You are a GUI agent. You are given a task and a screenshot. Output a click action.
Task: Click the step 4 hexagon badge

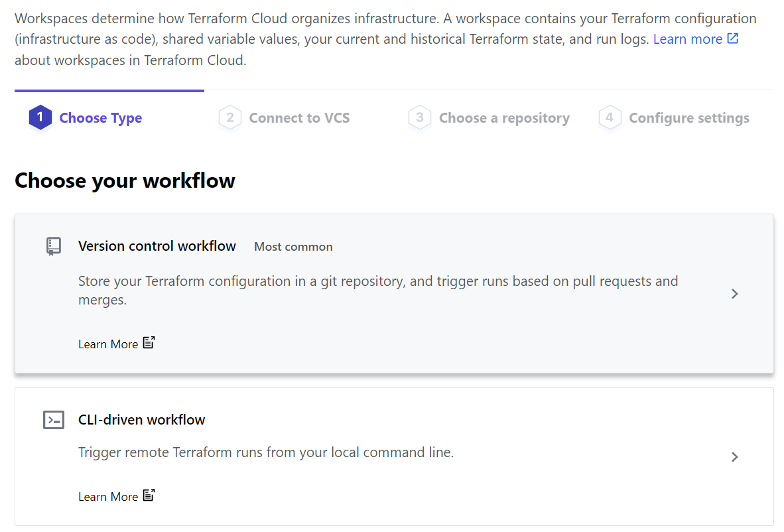609,118
